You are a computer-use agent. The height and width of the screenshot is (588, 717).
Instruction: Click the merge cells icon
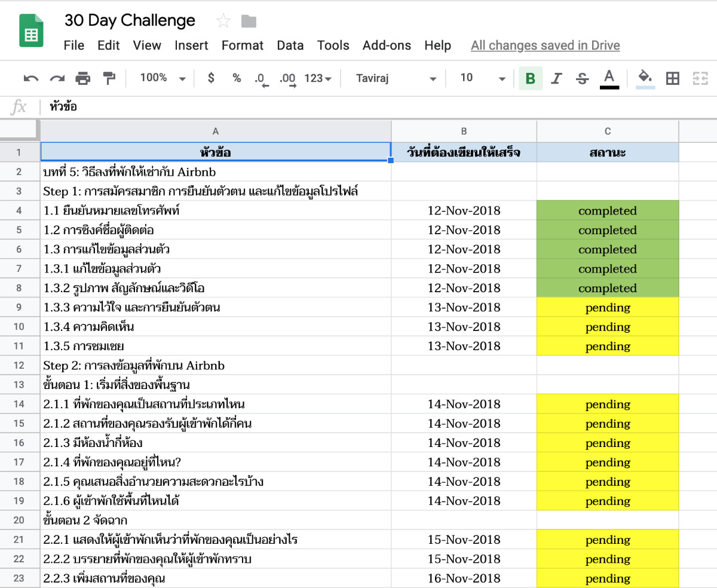(700, 78)
